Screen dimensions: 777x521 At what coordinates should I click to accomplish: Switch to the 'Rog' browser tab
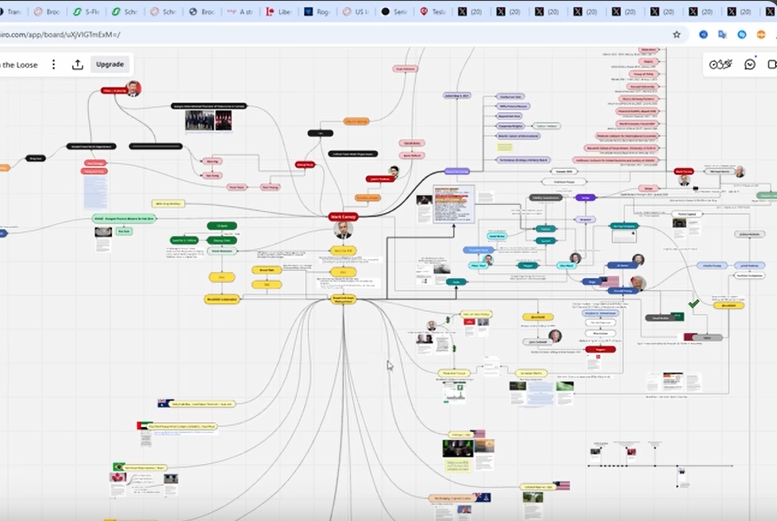[x=317, y=11]
